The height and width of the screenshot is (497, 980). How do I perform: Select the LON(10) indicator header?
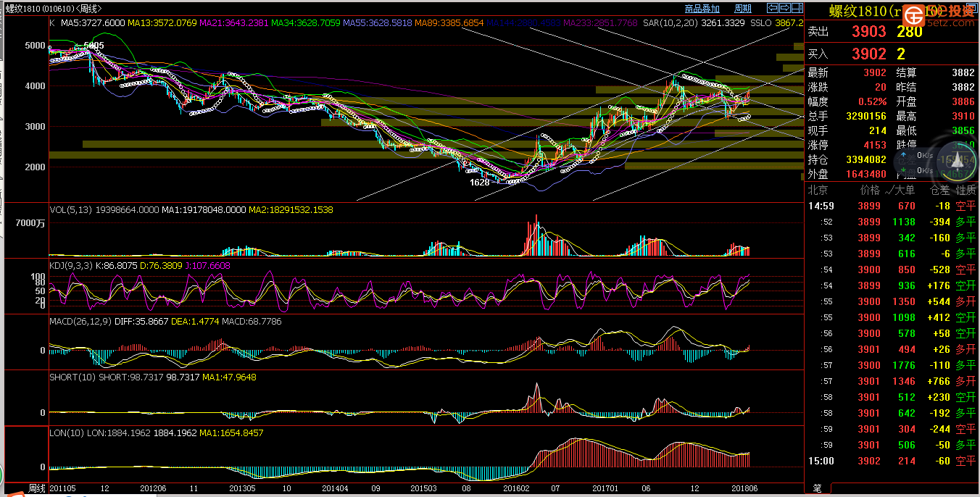click(x=67, y=433)
